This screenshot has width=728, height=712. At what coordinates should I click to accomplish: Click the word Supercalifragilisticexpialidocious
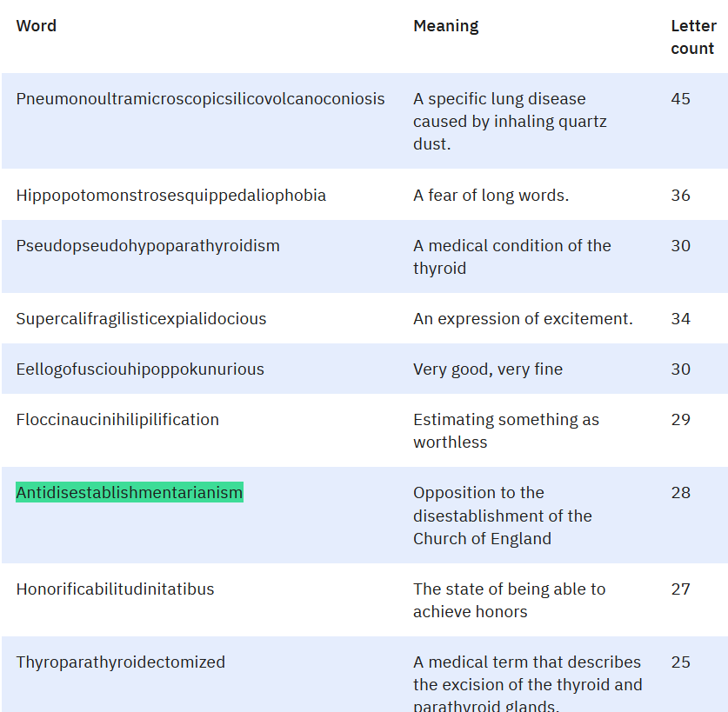coord(141,319)
